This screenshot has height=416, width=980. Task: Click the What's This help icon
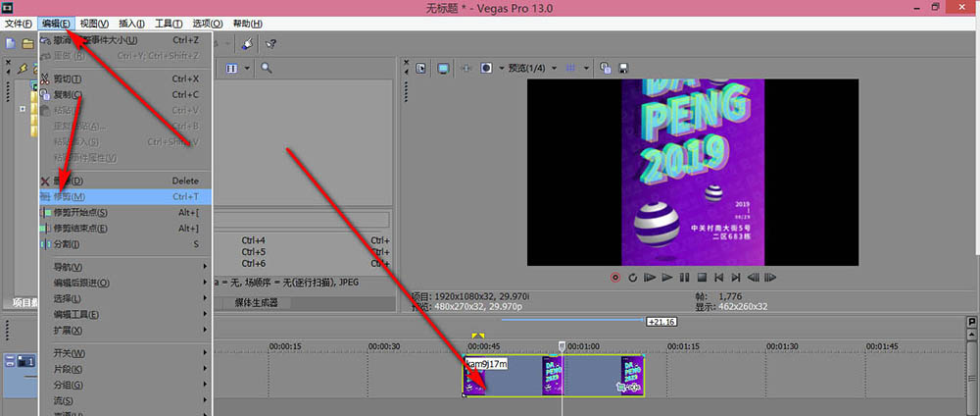(270, 44)
